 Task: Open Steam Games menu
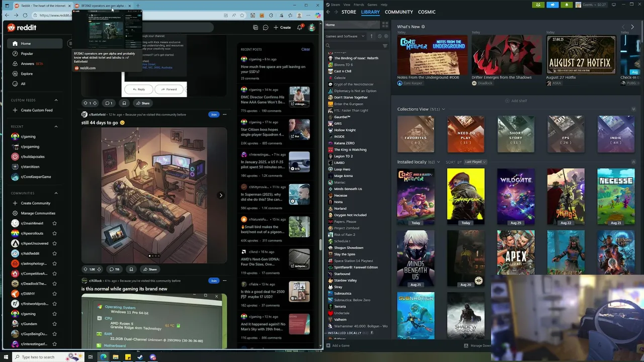point(372,5)
